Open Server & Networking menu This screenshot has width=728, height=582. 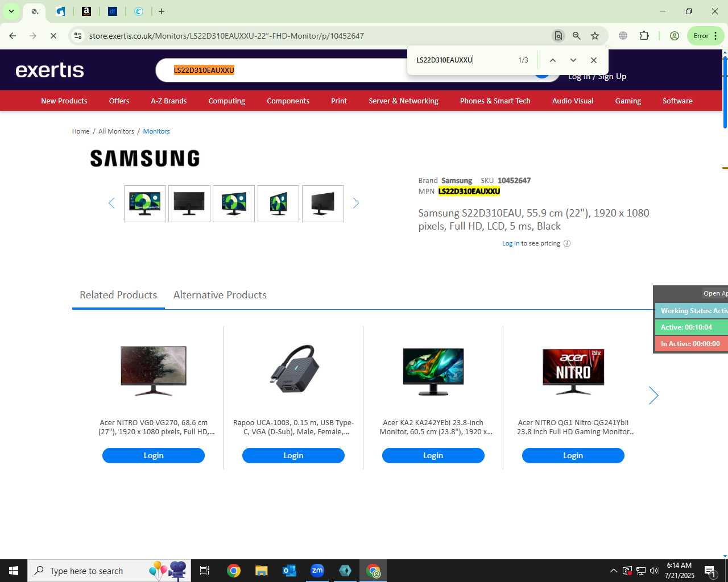tap(403, 101)
